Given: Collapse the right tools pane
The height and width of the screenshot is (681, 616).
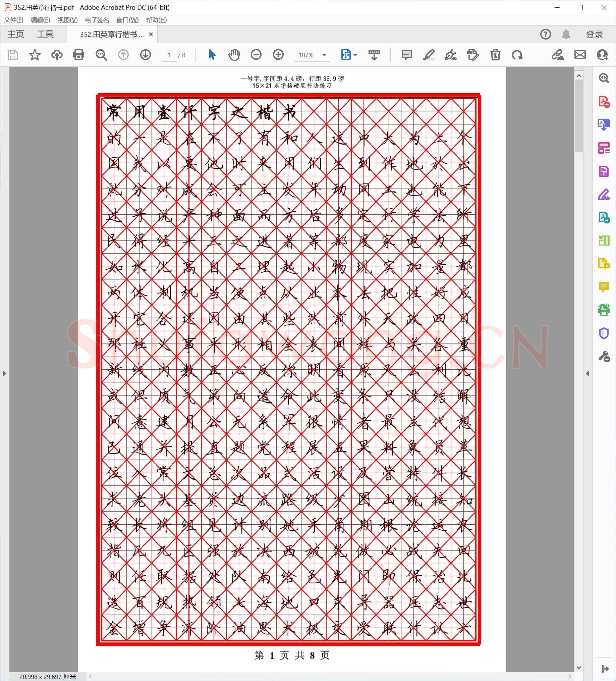Looking at the screenshot, I should pyautogui.click(x=587, y=373).
